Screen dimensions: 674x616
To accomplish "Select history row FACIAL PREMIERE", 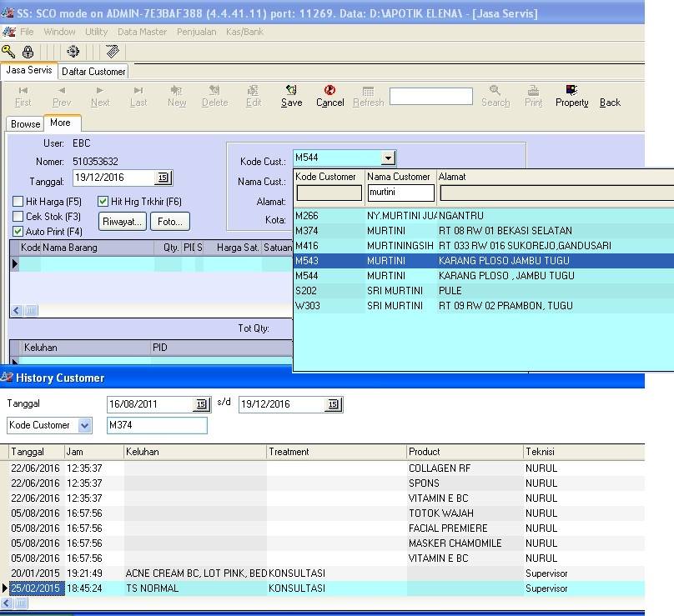I will click(x=322, y=528).
